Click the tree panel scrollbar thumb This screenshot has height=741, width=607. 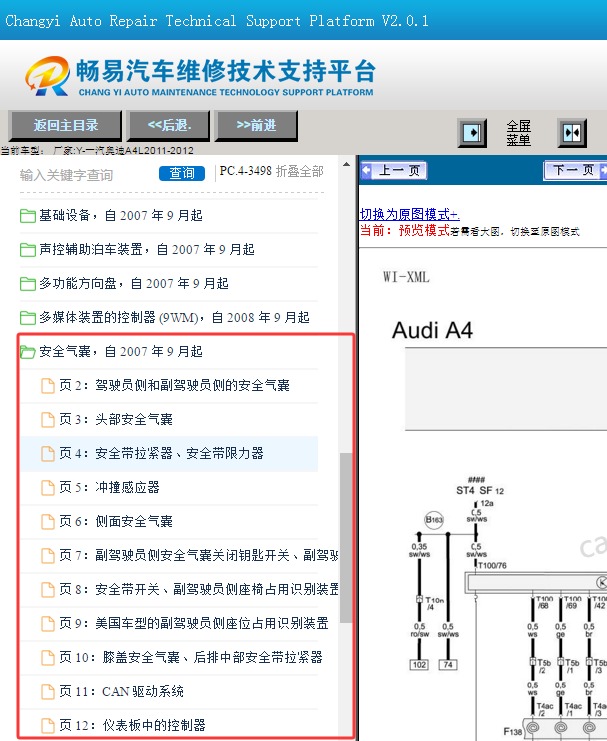346,538
